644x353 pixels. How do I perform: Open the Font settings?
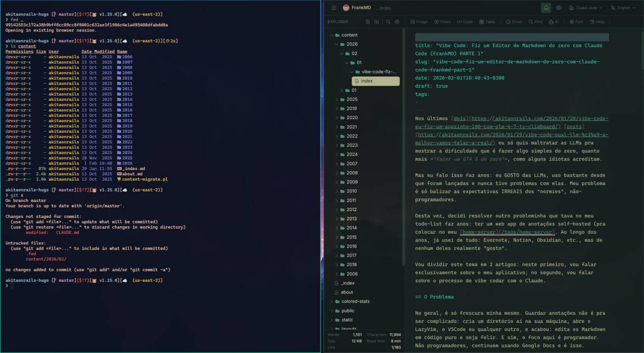(x=577, y=22)
